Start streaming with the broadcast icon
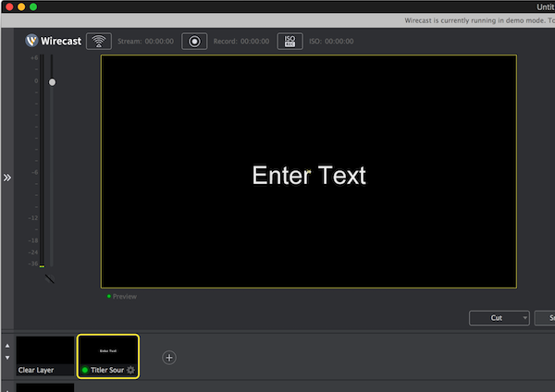This screenshot has width=555, height=392. tap(97, 41)
